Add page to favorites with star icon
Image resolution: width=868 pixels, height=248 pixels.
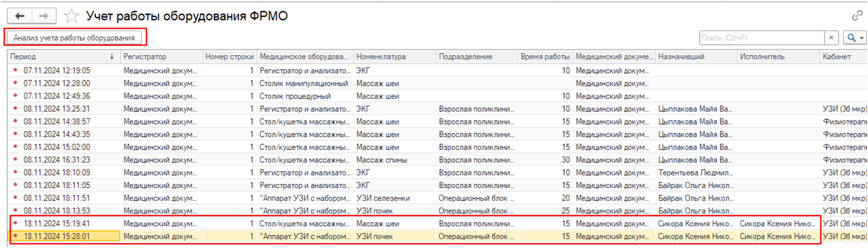tap(71, 16)
